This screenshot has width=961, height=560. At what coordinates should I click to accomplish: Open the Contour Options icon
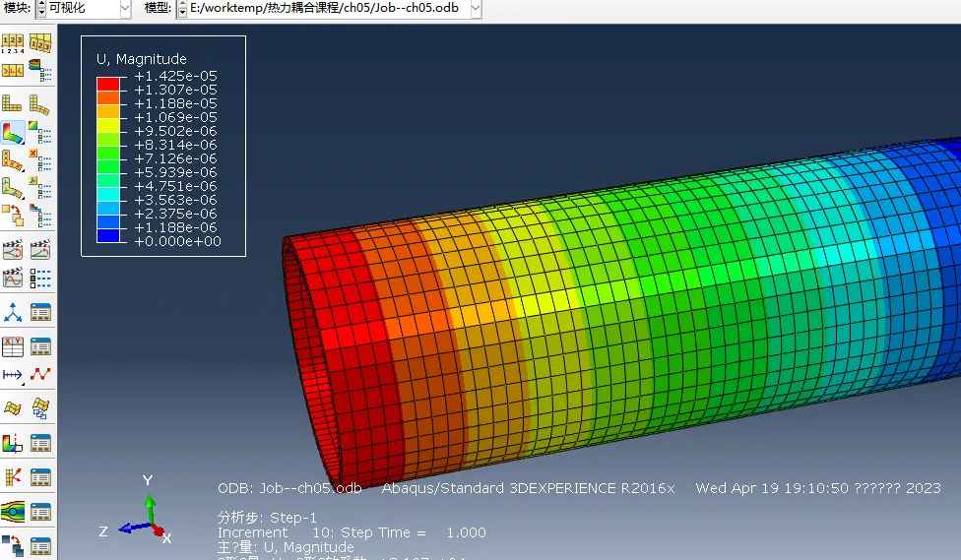tap(39, 131)
